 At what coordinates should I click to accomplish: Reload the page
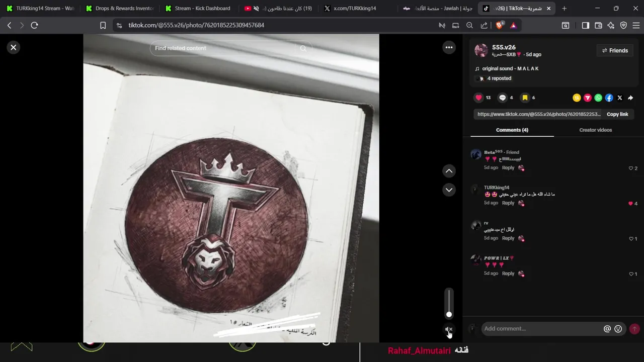(x=34, y=25)
